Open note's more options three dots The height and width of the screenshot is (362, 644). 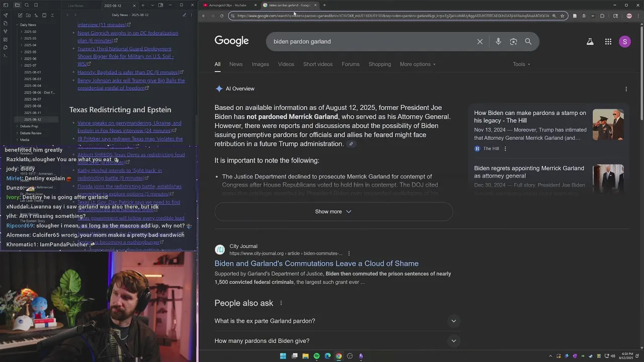pos(192,15)
